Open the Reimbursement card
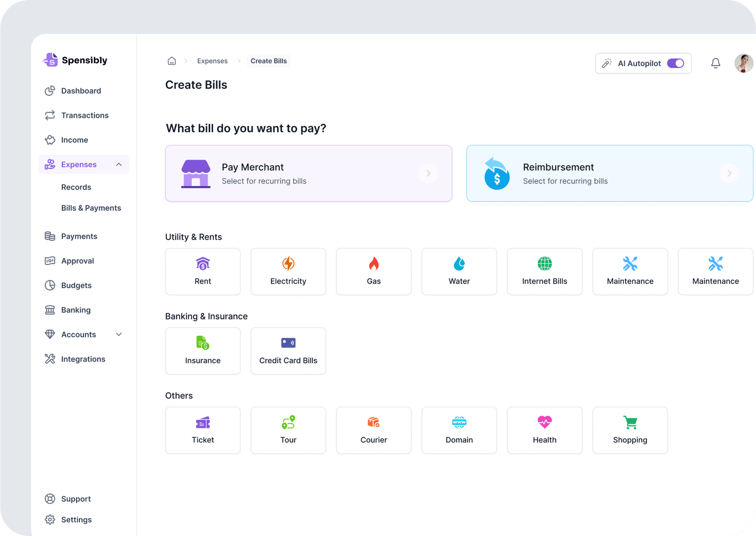This screenshot has width=756, height=536. 609,173
